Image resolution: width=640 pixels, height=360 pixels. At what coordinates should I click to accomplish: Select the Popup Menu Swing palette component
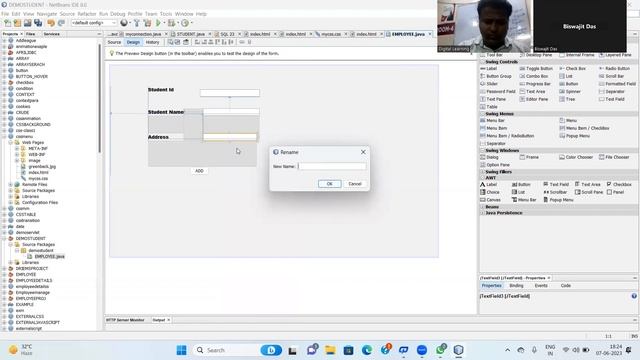574,136
